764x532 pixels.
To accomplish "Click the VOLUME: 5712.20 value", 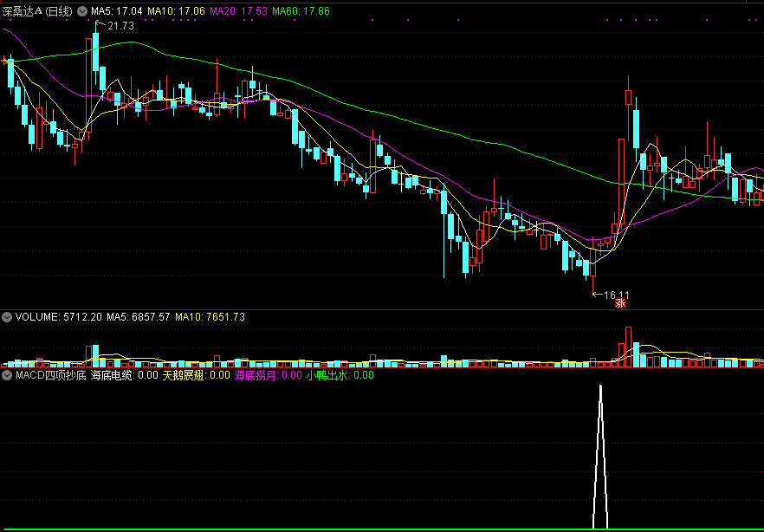I will 59,318.
